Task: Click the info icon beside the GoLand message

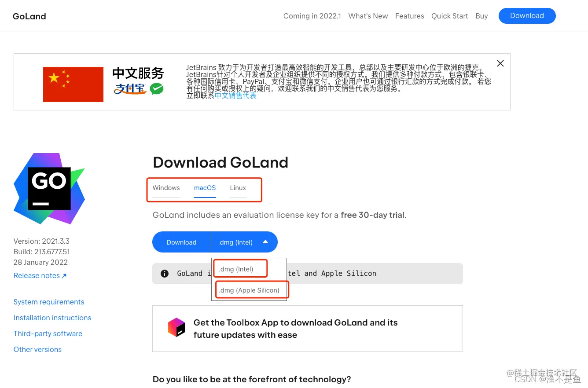Action: click(164, 273)
